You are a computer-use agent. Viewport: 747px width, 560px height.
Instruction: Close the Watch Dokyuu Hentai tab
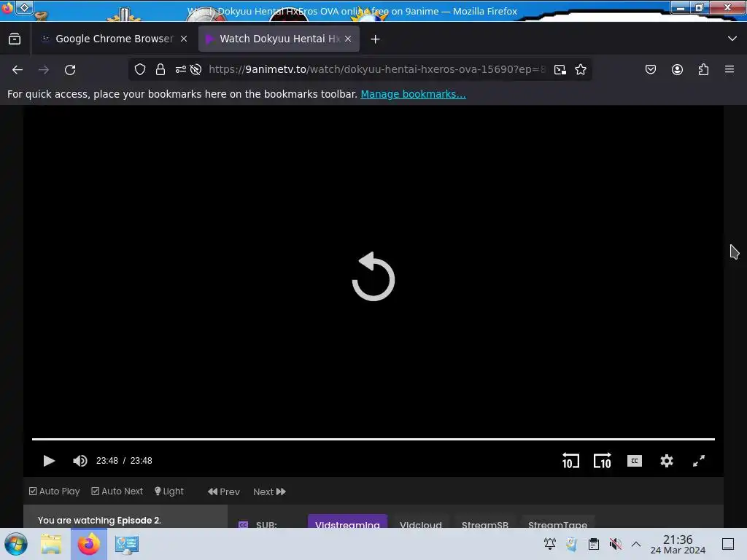click(348, 39)
